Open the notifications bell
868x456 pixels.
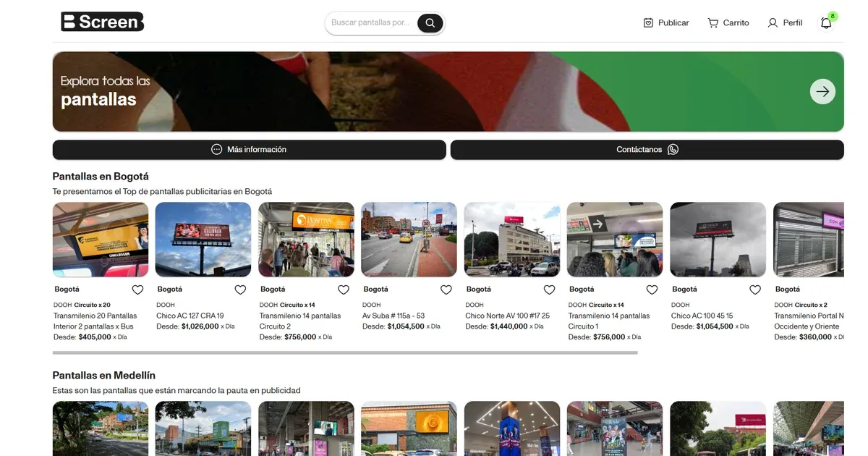826,23
